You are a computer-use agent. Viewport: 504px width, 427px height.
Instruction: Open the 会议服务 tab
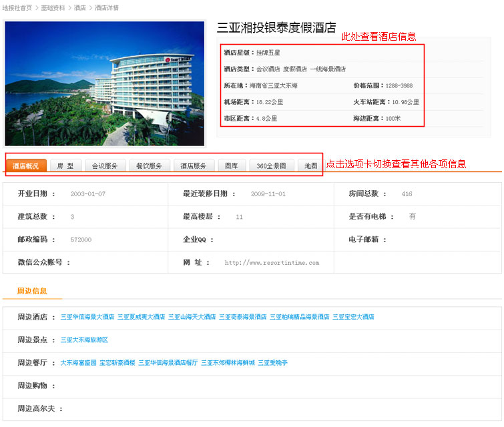tap(105, 165)
